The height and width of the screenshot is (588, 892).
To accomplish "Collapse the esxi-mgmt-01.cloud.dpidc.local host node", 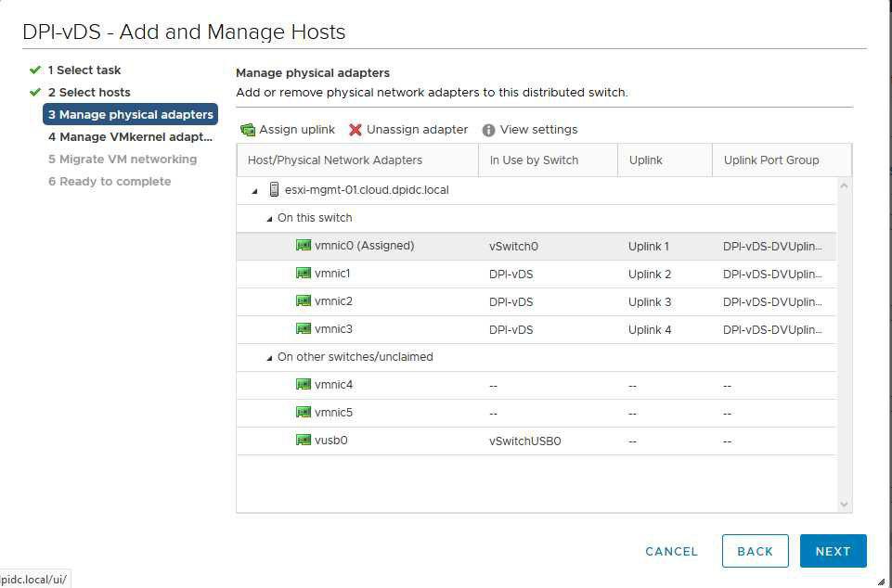I will (255, 191).
